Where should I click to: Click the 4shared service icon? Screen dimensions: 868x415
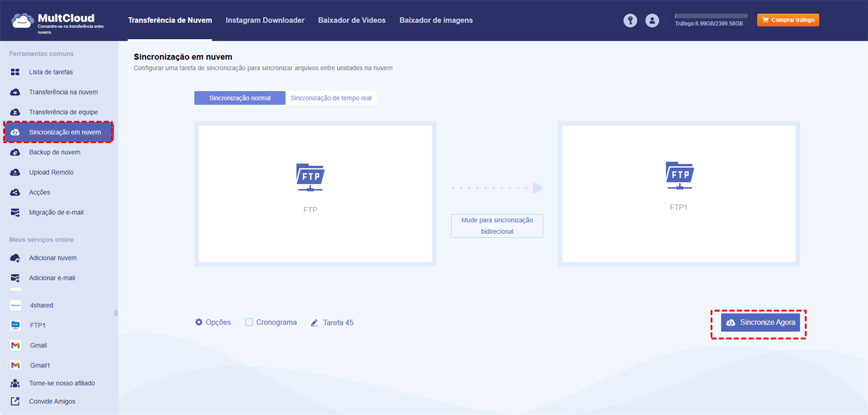(x=15, y=305)
